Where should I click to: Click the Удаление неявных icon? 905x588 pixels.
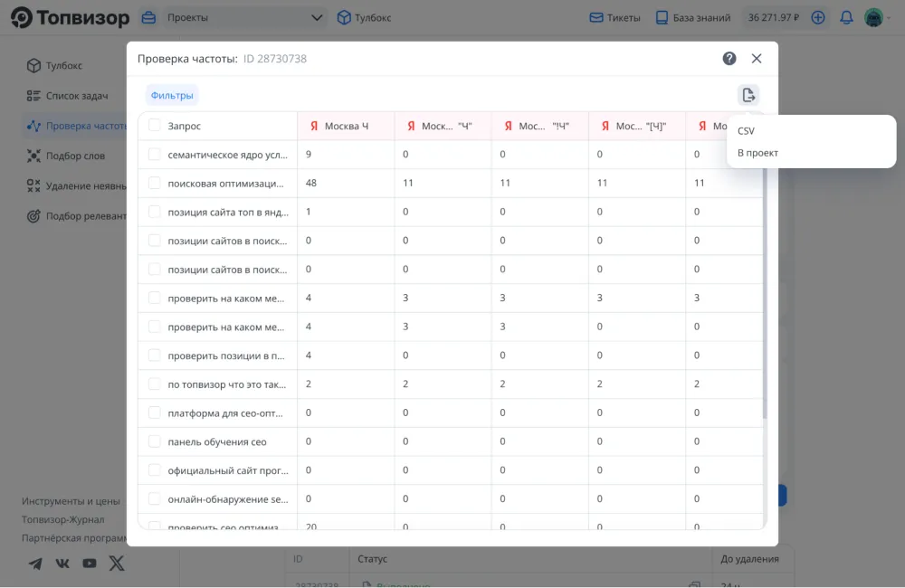33,185
